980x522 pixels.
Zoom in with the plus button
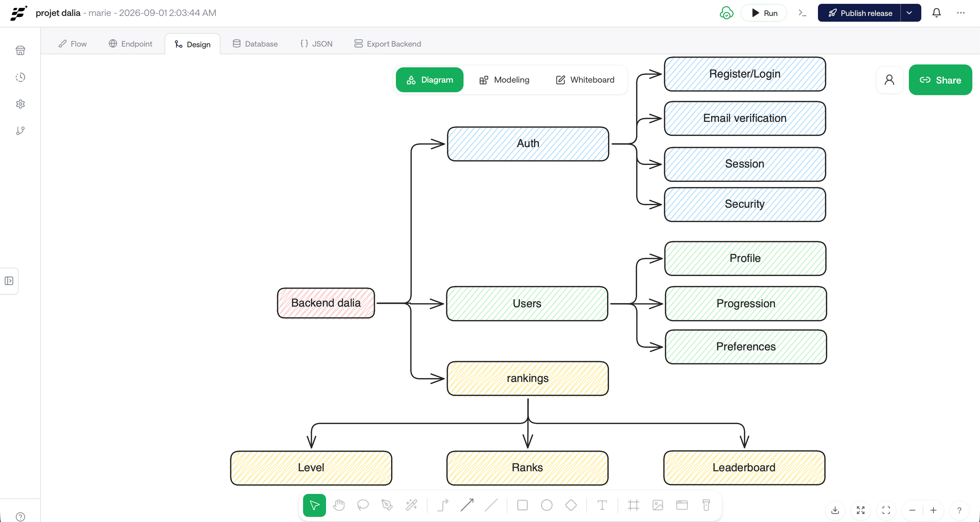pyautogui.click(x=933, y=510)
